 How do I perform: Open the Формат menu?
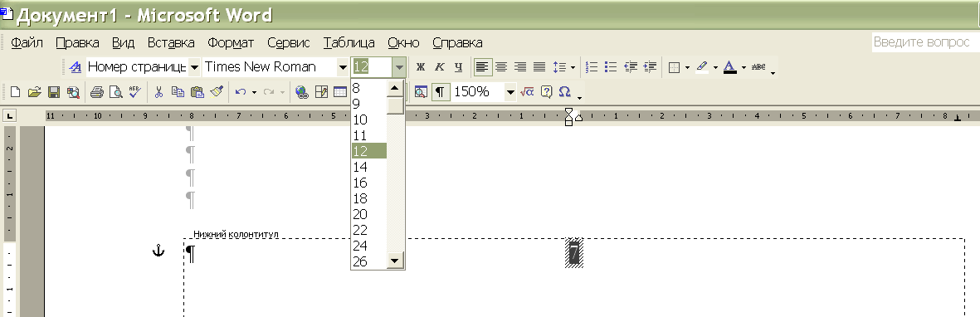pyautogui.click(x=231, y=43)
